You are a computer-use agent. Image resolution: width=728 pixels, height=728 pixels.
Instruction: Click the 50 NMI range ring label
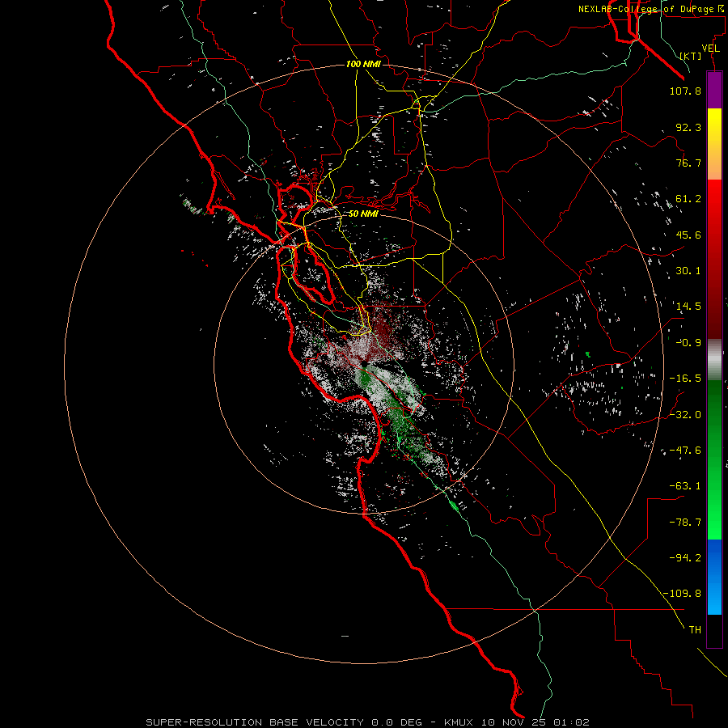coord(363,214)
